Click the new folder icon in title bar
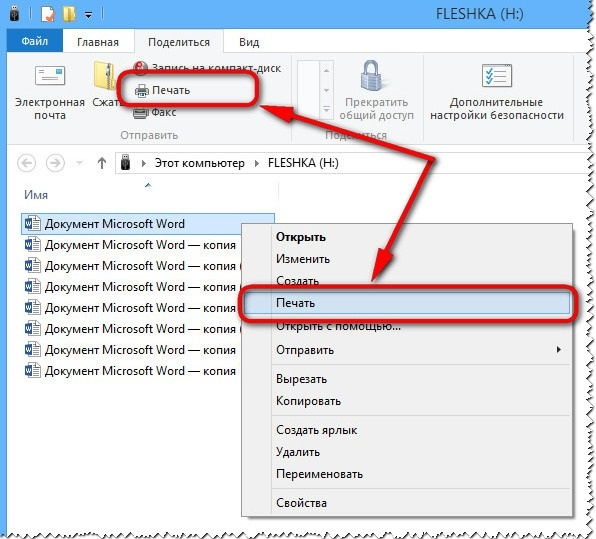596x539 pixels. [x=69, y=14]
